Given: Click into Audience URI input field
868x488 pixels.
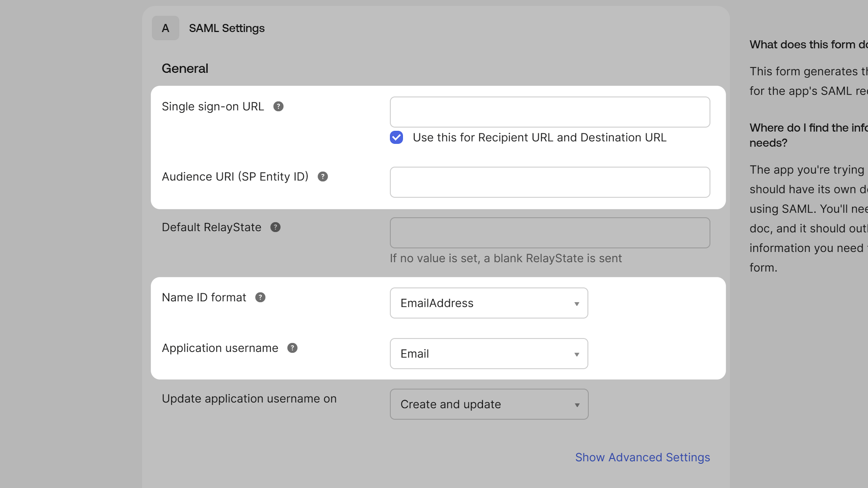Looking at the screenshot, I should click(550, 182).
